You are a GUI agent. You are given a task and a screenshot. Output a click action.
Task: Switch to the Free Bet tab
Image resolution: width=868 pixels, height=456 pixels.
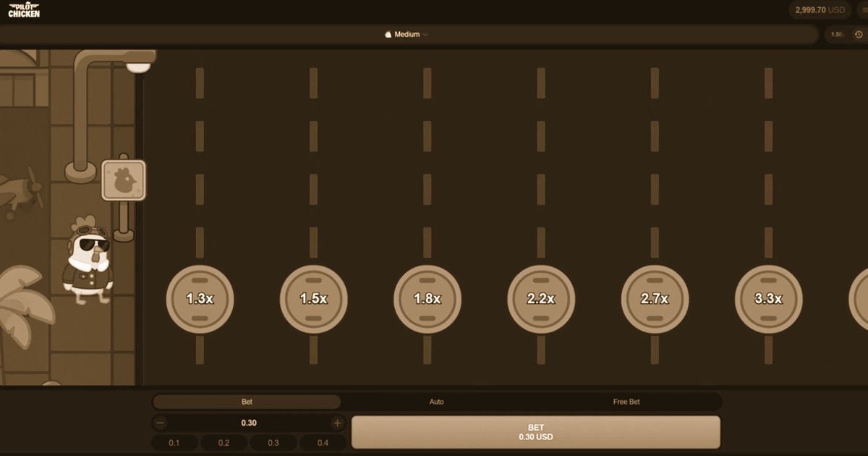[x=626, y=402]
